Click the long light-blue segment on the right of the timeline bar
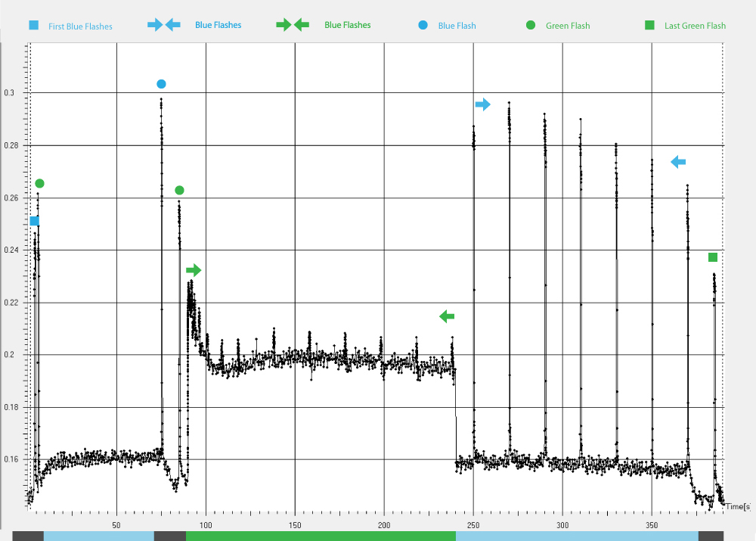The image size is (756, 541). 577,536
